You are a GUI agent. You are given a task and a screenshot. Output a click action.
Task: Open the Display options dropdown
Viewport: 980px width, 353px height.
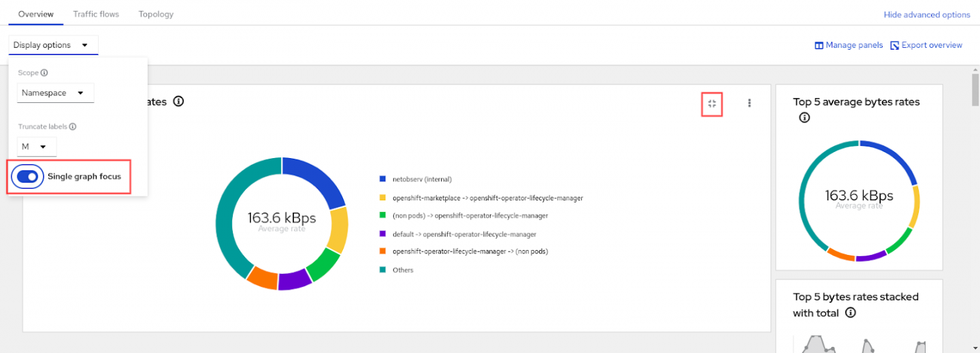click(53, 46)
